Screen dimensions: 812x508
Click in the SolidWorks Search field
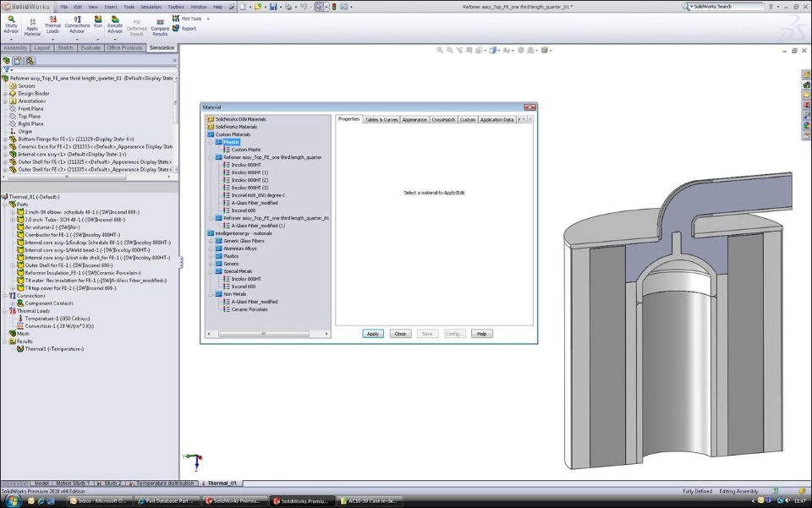pos(727,7)
